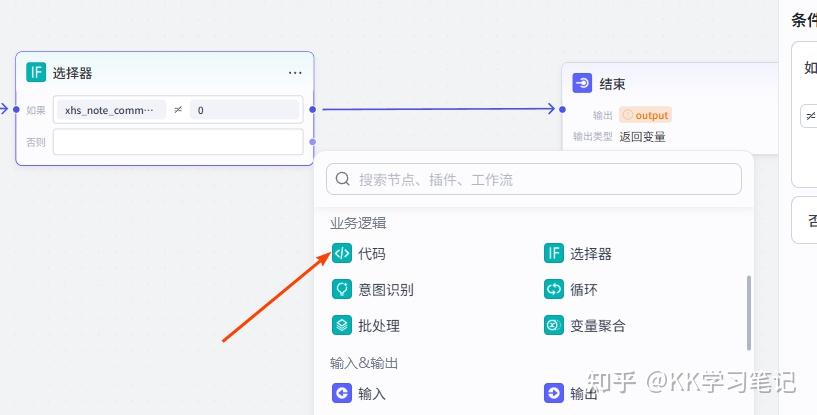Click the 业务逻辑 section heading

click(x=358, y=223)
